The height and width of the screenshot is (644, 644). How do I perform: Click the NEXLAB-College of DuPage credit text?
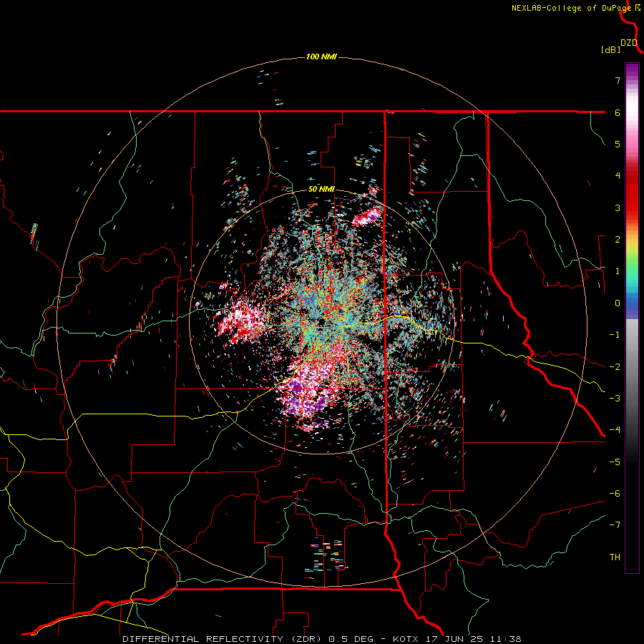(x=572, y=8)
